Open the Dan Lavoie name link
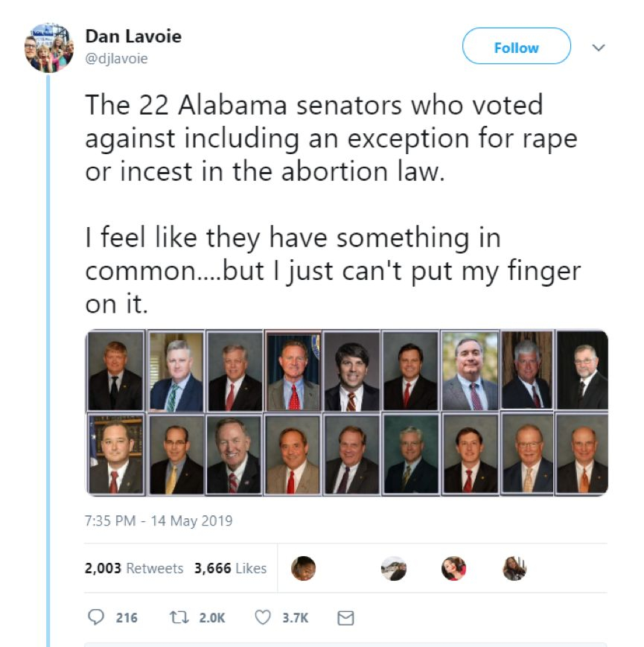Screen dimensions: 644x647 [x=133, y=36]
